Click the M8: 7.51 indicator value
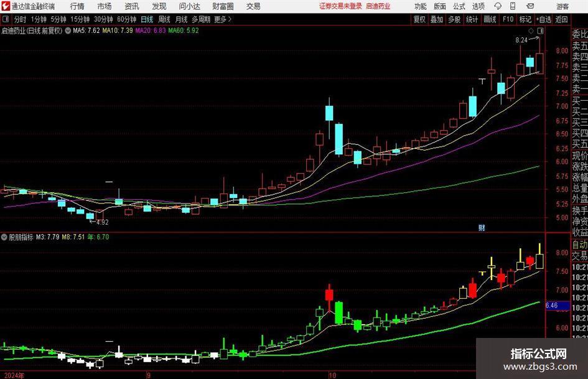 pos(73,237)
